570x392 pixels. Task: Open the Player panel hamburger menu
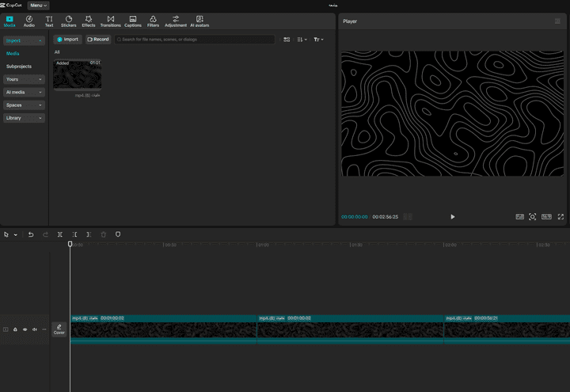point(557,21)
